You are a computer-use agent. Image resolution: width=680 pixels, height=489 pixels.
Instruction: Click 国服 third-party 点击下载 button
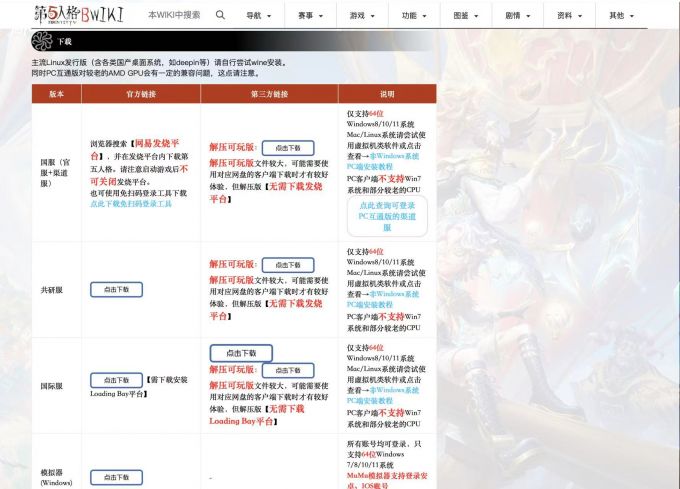point(288,148)
